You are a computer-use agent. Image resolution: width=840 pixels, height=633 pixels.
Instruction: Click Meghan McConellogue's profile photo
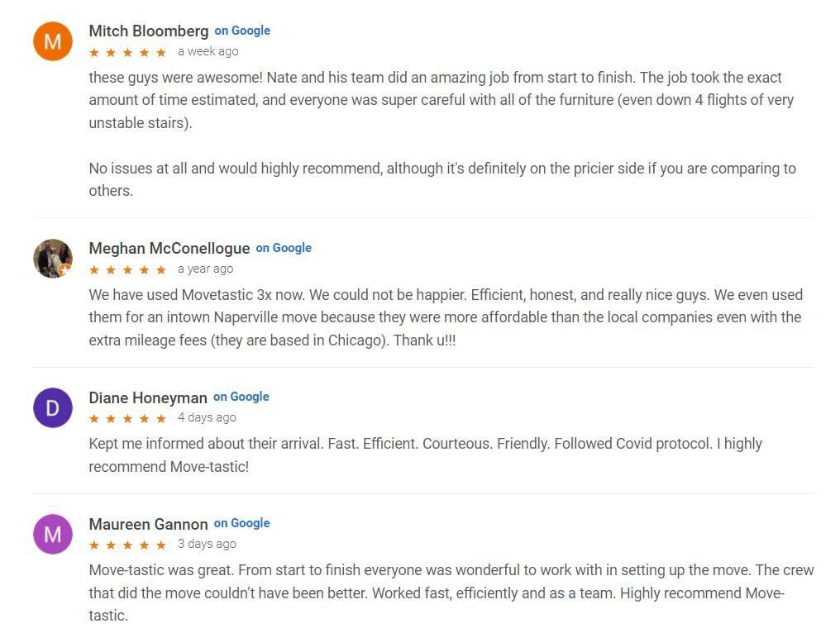click(x=53, y=259)
